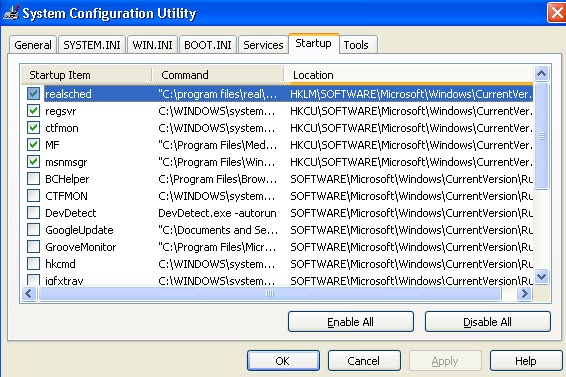
Task: Switch to the BOOT.INI tab
Action: click(208, 45)
